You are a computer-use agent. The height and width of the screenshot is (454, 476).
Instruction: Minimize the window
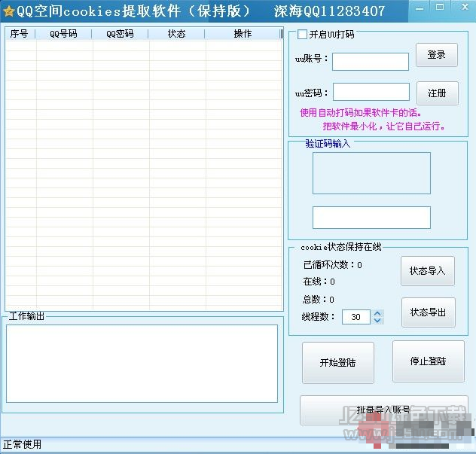point(420,8)
